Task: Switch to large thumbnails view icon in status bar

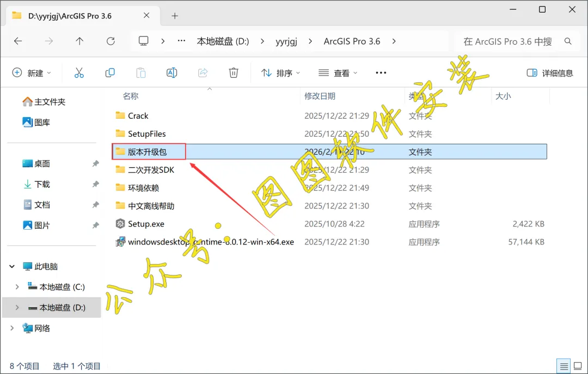Action: 578,366
